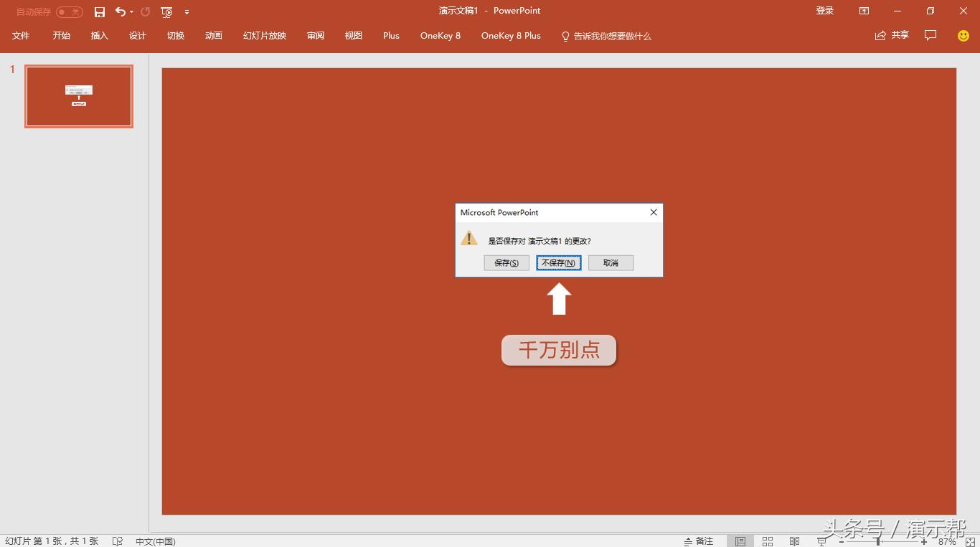Click the smiley feedback icon
This screenshot has width=980, height=547.
[963, 35]
